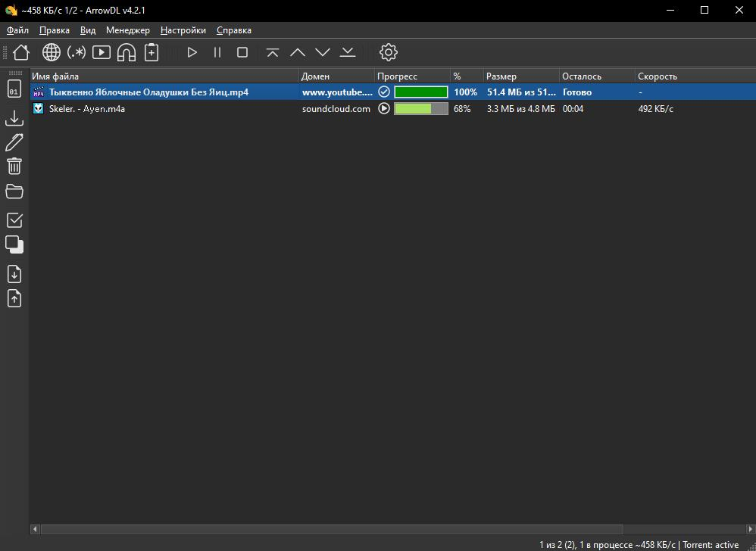
Task: Select the row Skeler. - Ayen.m4a
Action: pos(392,108)
